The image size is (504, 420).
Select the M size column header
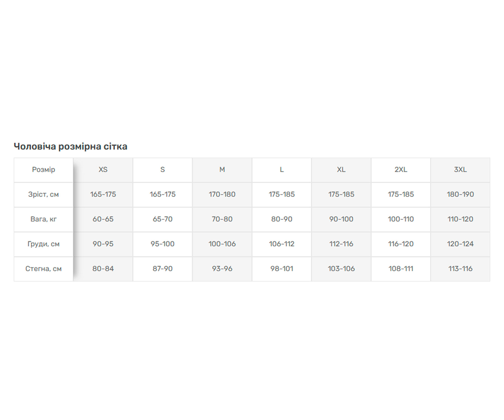tap(222, 170)
